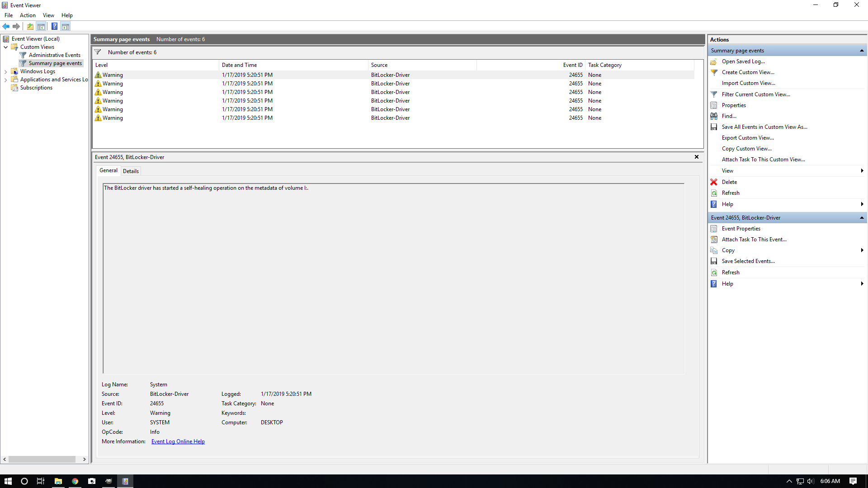This screenshot has width=868, height=488.
Task: Select the Event Viewer (Local) root node
Action: point(35,39)
